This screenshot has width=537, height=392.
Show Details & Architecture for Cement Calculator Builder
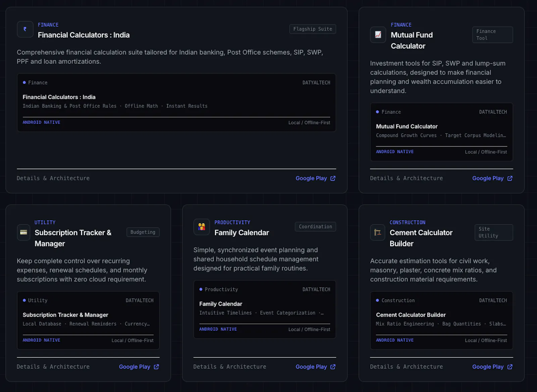(406, 367)
